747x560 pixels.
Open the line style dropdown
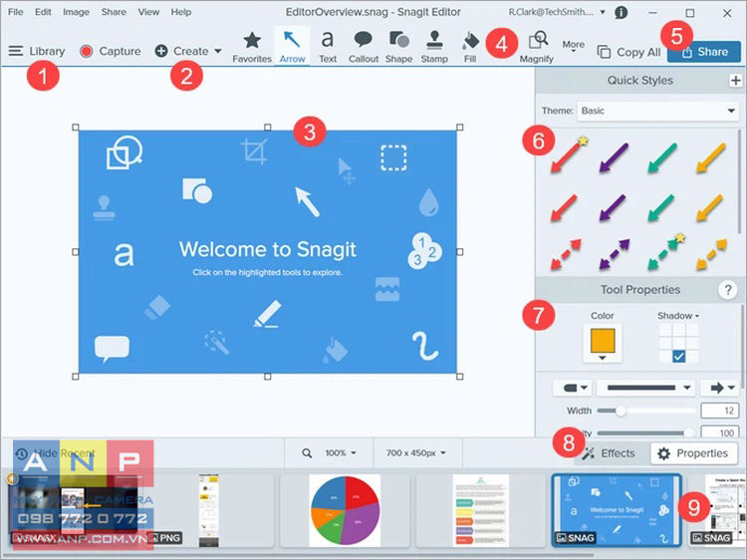pos(646,388)
